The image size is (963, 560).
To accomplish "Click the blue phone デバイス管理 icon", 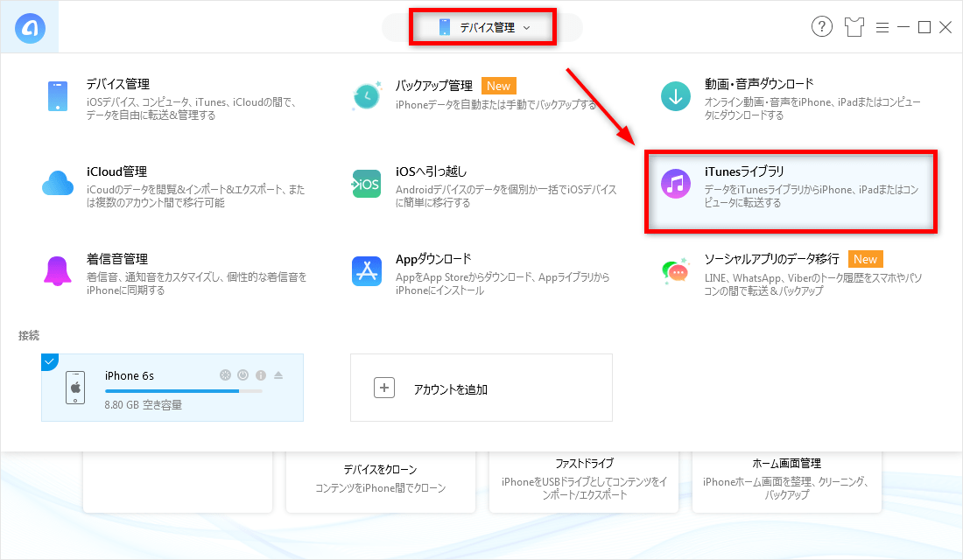I will point(58,96).
